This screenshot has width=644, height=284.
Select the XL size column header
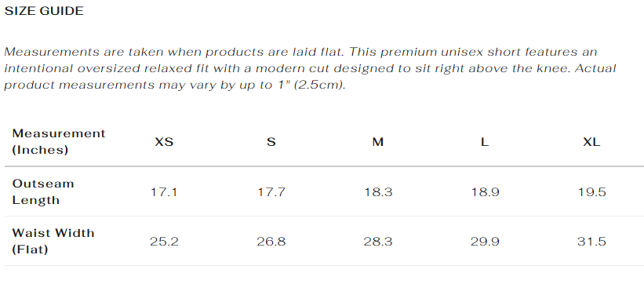tap(592, 142)
